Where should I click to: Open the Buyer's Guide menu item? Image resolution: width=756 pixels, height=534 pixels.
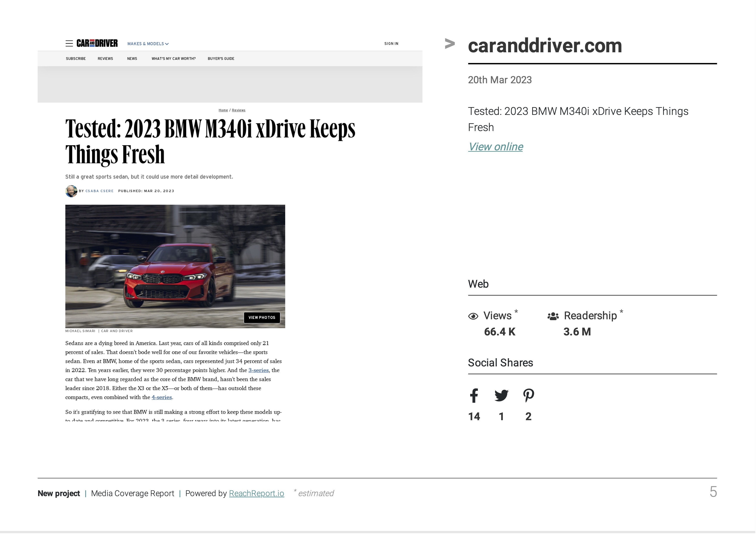click(x=221, y=59)
